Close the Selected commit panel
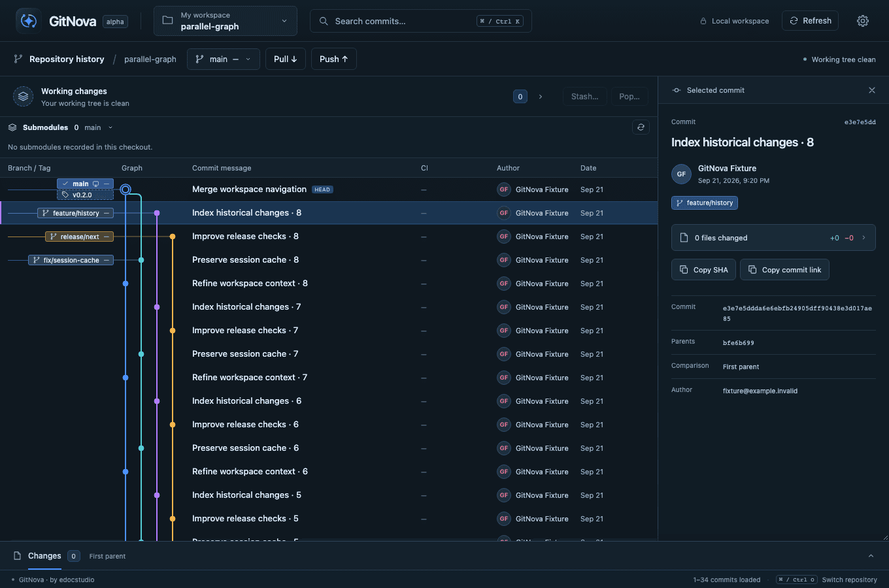The width and height of the screenshot is (889, 588). (x=872, y=90)
